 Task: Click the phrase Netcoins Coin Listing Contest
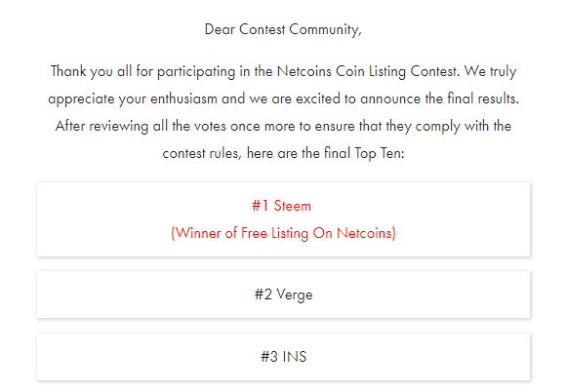click(x=368, y=71)
